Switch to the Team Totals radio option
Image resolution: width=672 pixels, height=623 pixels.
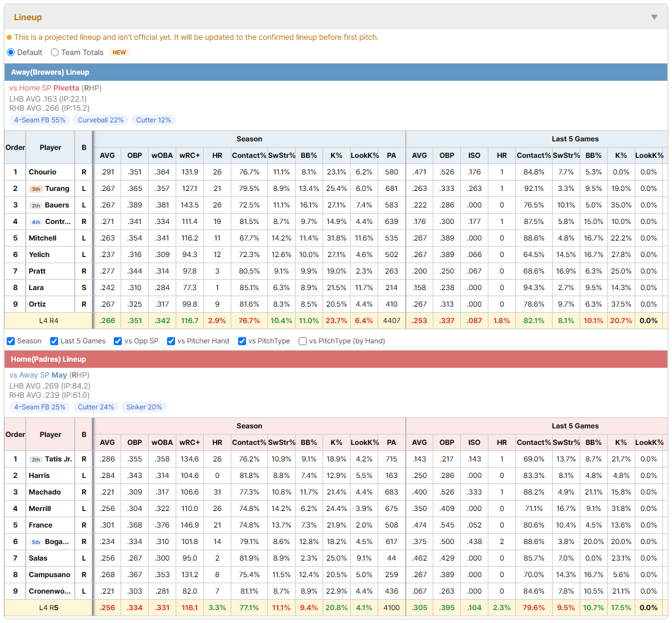(54, 52)
